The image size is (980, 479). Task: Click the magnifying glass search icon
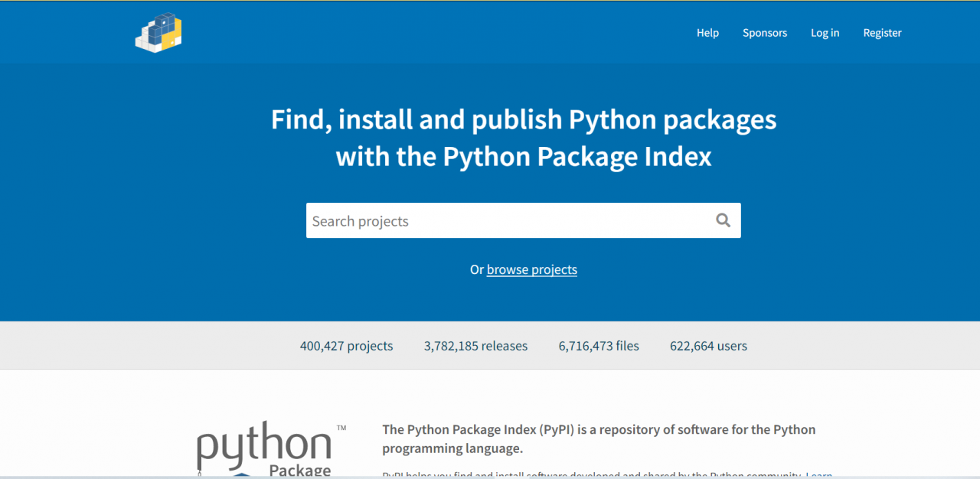click(x=723, y=220)
